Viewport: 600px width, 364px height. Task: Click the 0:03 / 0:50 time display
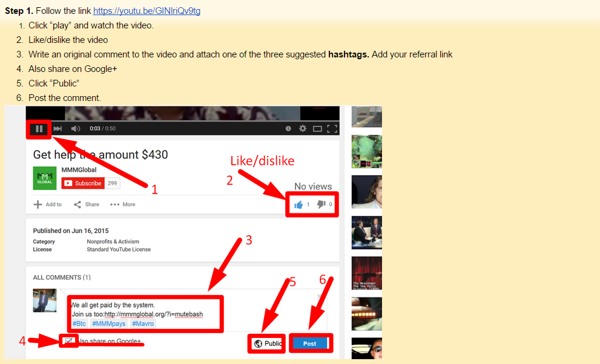[x=102, y=128]
